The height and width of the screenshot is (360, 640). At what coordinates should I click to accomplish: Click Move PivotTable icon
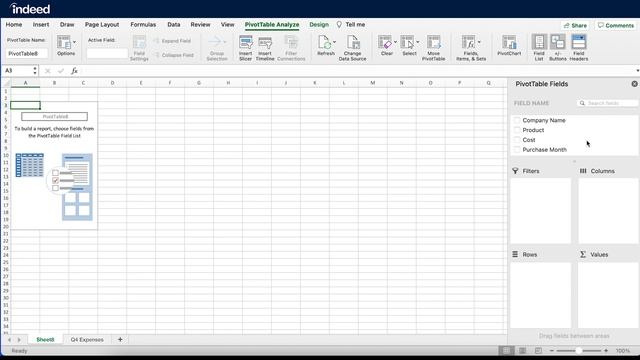coord(433,42)
